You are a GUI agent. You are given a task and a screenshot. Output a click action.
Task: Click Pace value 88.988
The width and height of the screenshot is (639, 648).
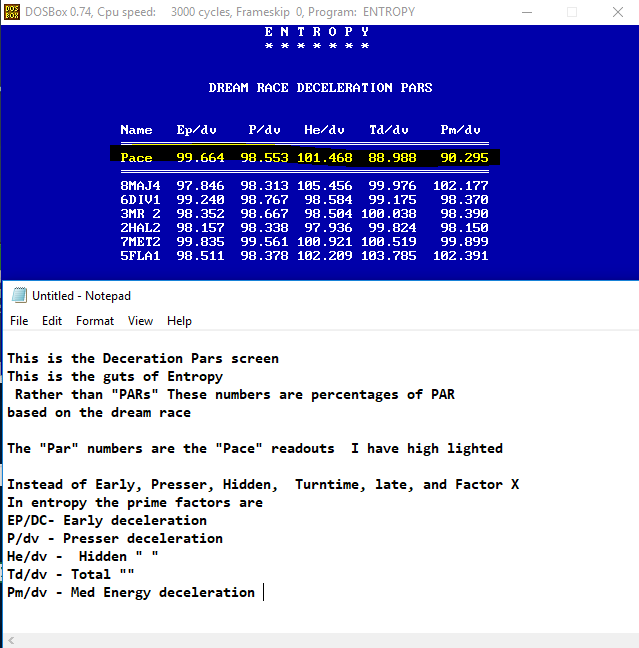(x=392, y=158)
